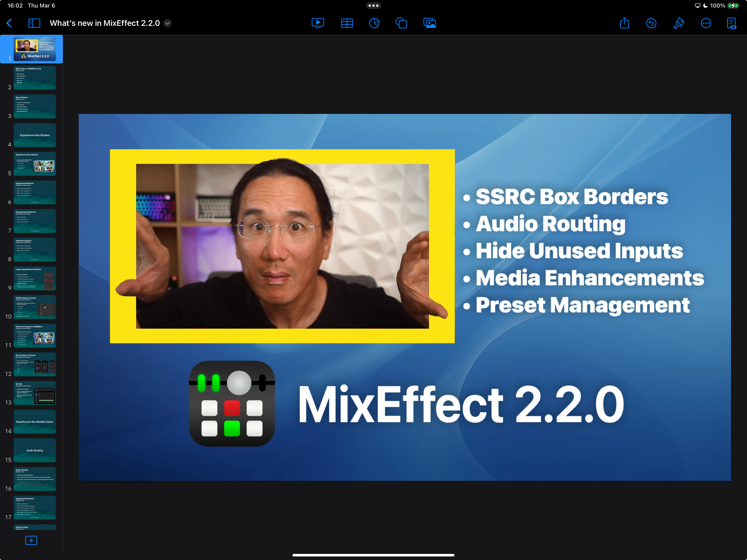
Task: Go back to the document manager
Action: coord(9,23)
